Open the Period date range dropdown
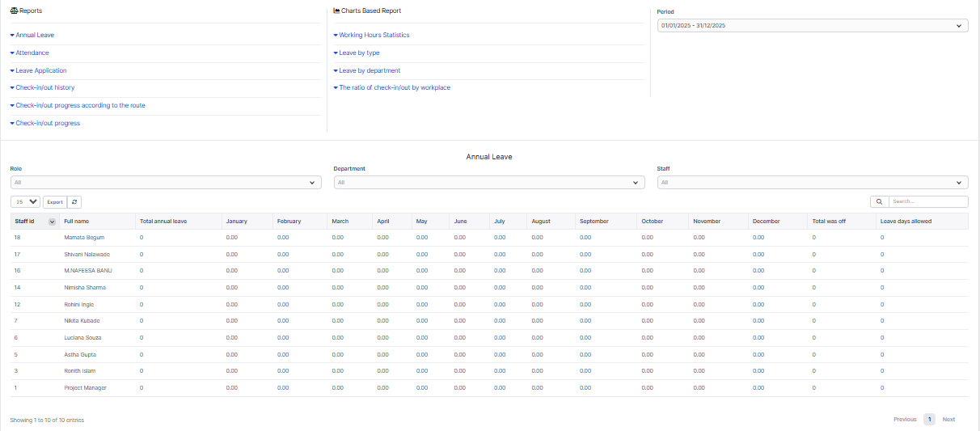The height and width of the screenshot is (431, 980). (x=813, y=26)
